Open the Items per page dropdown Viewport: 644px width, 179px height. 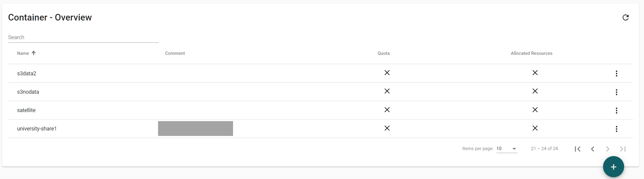click(x=507, y=149)
